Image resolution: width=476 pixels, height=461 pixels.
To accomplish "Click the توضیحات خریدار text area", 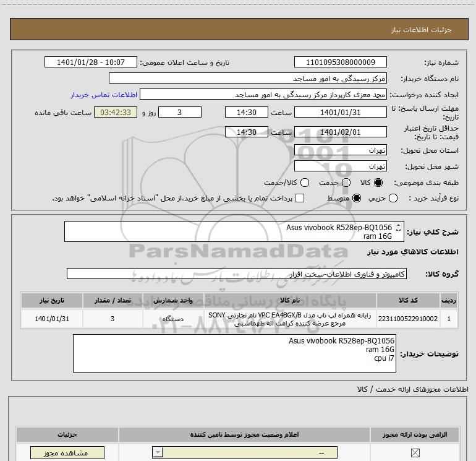I will click(x=234, y=353).
